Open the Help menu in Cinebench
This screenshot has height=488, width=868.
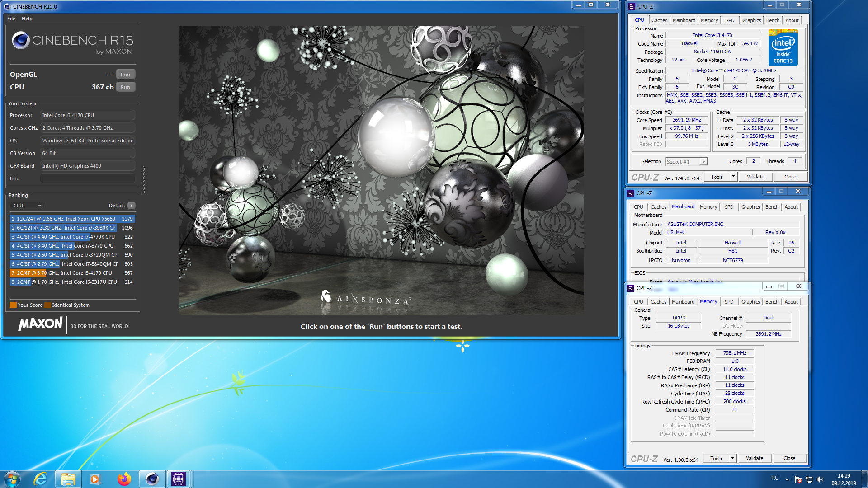27,19
